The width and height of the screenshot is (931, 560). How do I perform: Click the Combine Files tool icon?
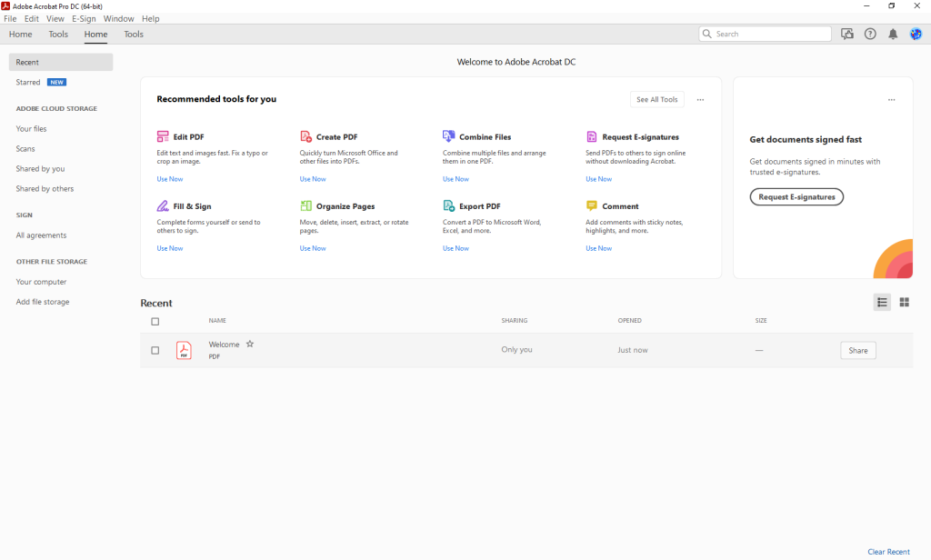click(449, 136)
